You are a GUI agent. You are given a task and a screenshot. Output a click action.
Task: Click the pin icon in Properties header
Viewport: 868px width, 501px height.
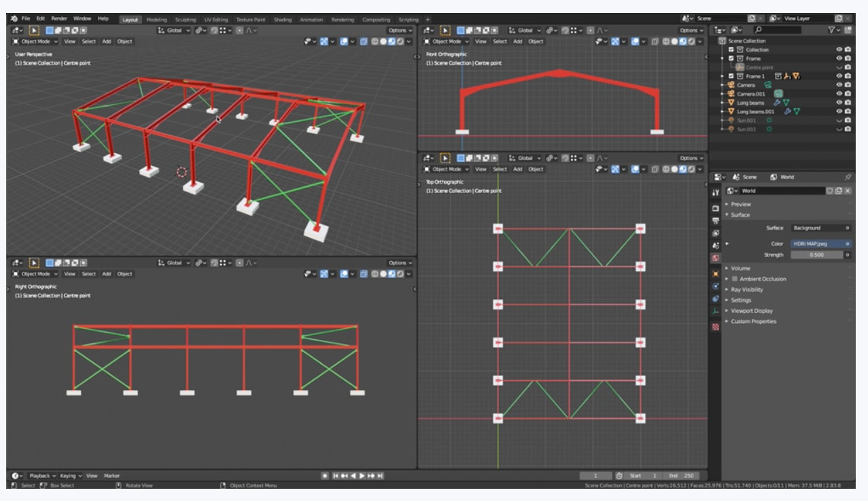point(848,177)
